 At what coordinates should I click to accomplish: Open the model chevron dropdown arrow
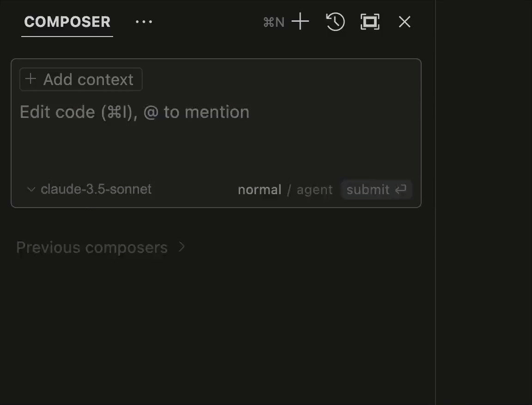pyautogui.click(x=31, y=189)
